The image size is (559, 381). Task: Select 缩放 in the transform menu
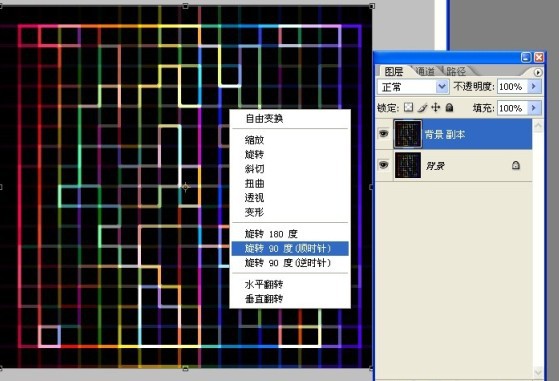pyautogui.click(x=254, y=140)
